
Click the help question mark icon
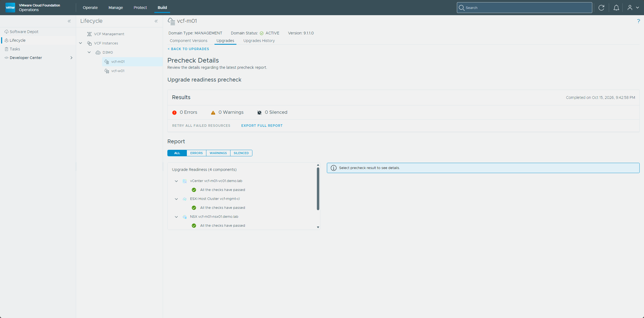639,21
